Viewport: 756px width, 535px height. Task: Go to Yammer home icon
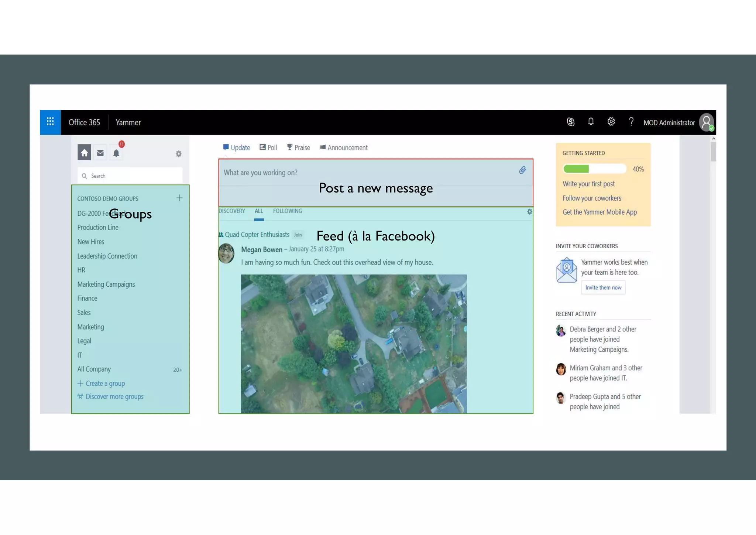coord(84,153)
